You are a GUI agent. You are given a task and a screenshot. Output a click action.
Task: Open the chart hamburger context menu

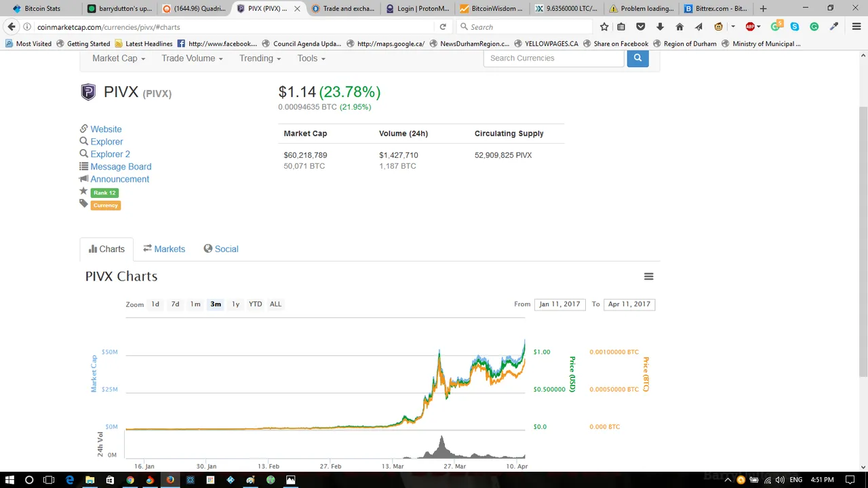click(648, 277)
